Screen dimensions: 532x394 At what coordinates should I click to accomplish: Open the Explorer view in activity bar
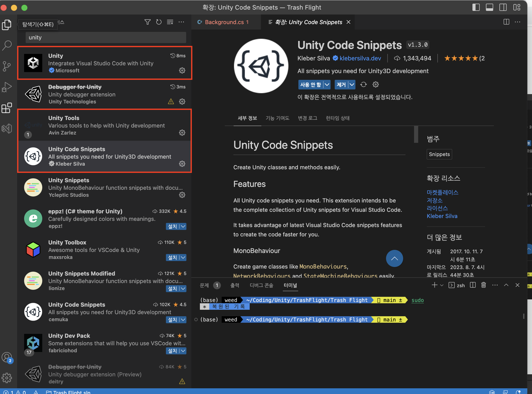pyautogui.click(x=7, y=25)
